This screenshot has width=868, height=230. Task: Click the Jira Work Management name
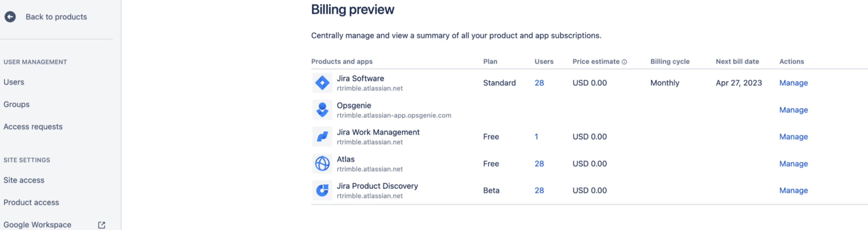click(x=378, y=132)
